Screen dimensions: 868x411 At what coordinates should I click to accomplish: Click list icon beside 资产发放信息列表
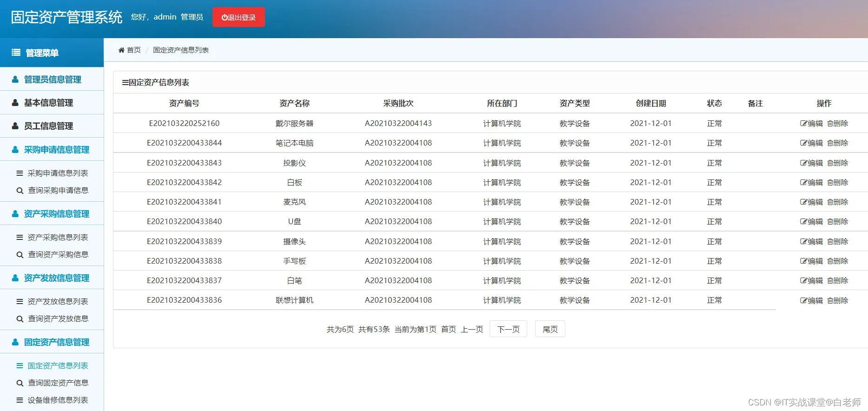pyautogui.click(x=20, y=301)
